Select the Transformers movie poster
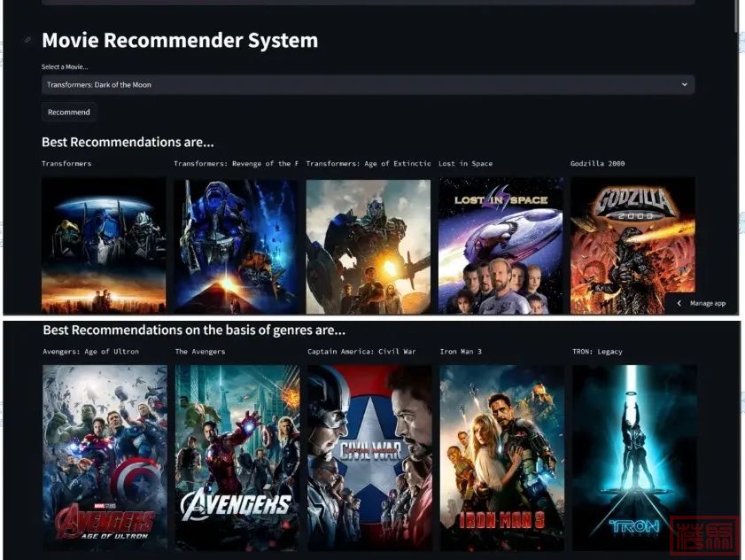The width and height of the screenshot is (745, 560). tap(104, 245)
